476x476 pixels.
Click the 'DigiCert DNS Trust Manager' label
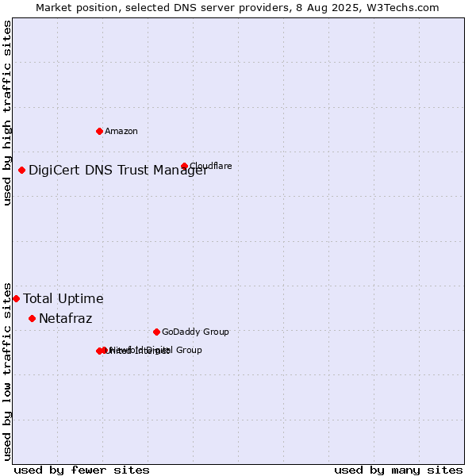[x=118, y=170]
